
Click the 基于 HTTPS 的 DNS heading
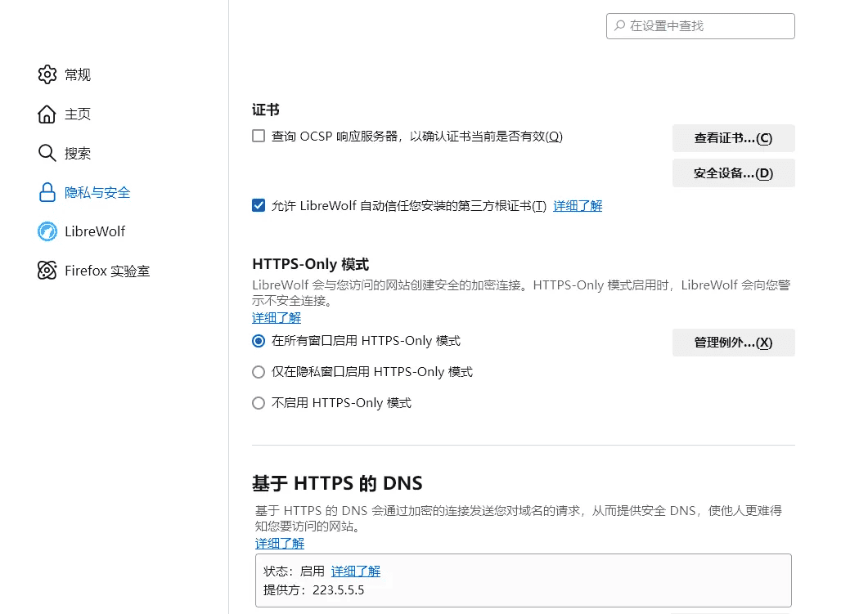pyautogui.click(x=337, y=483)
